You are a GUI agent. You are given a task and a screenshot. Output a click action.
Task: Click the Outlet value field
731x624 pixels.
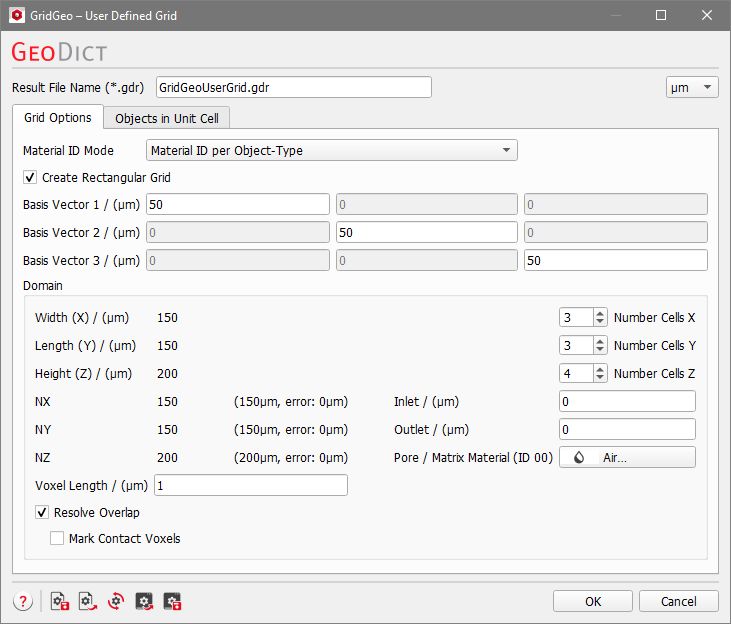627,430
